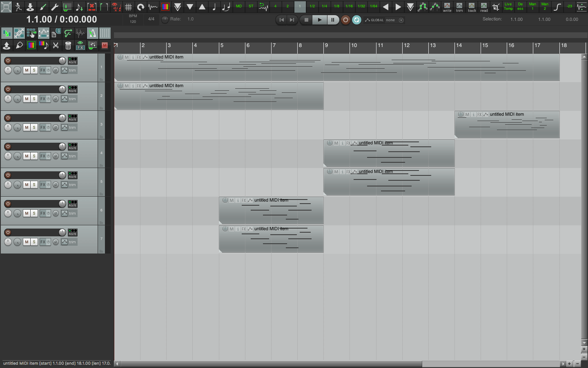
Task: Open track 2 ROUTE routing panel
Action: [x=73, y=89]
